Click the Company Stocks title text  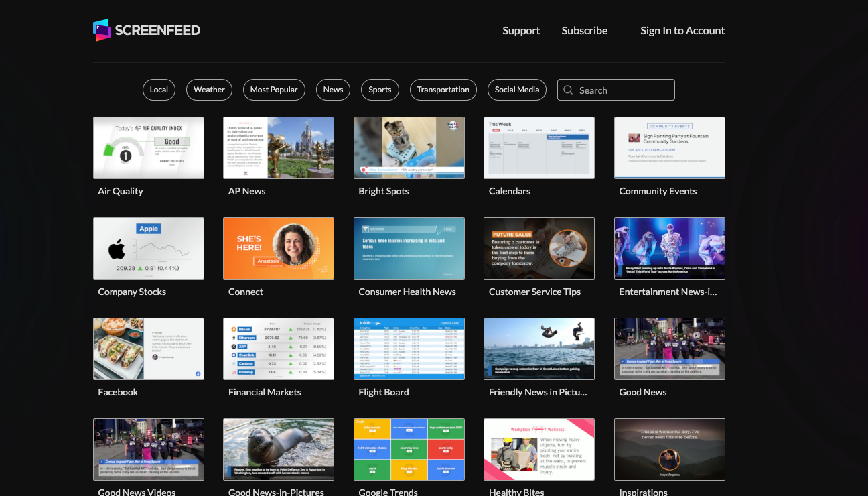click(x=132, y=292)
